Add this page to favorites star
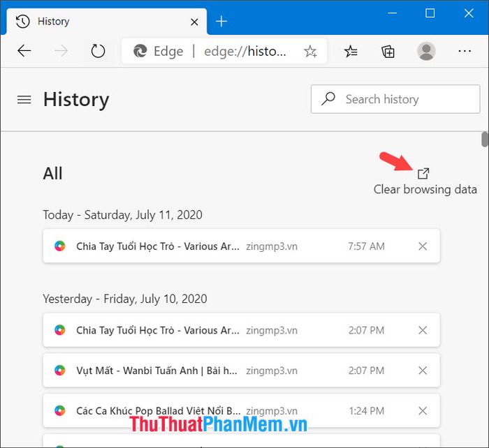This screenshot has height=448, width=489. pos(310,51)
